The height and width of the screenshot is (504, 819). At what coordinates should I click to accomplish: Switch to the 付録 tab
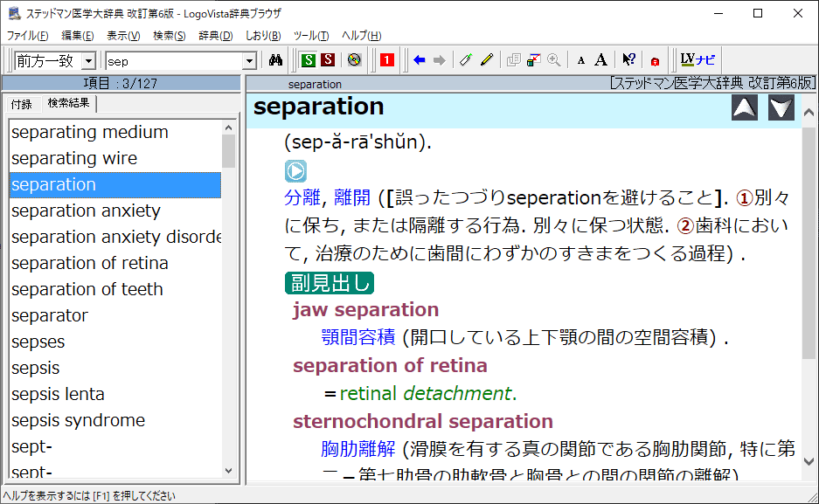tap(22, 104)
